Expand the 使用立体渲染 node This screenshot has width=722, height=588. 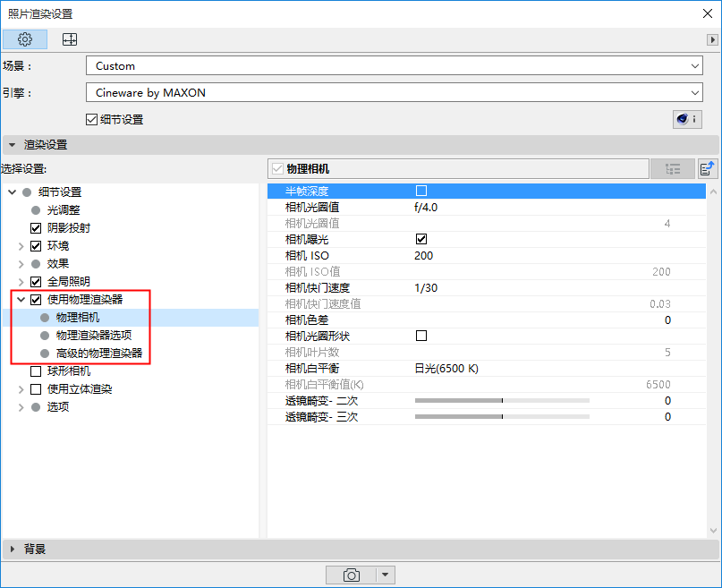(x=21, y=389)
